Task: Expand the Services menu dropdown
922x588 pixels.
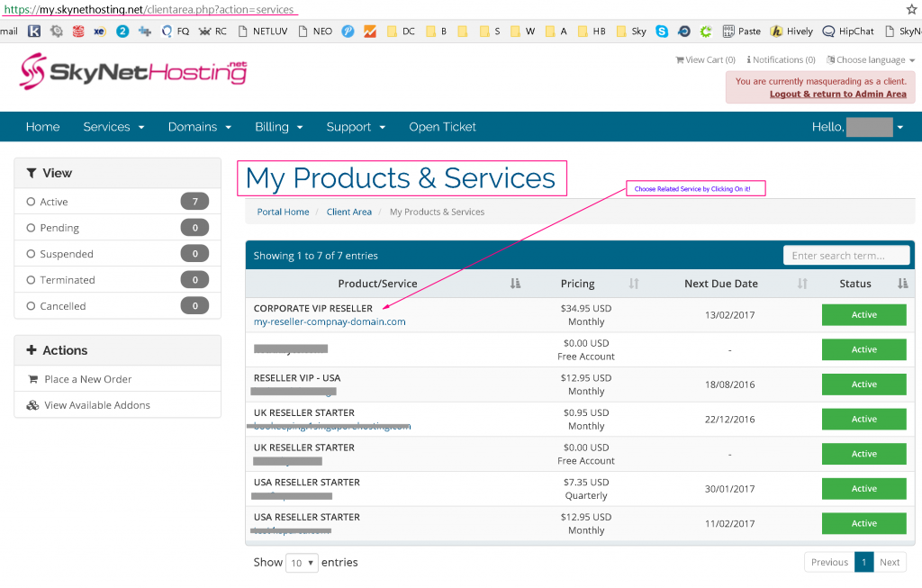Action: coord(113,126)
